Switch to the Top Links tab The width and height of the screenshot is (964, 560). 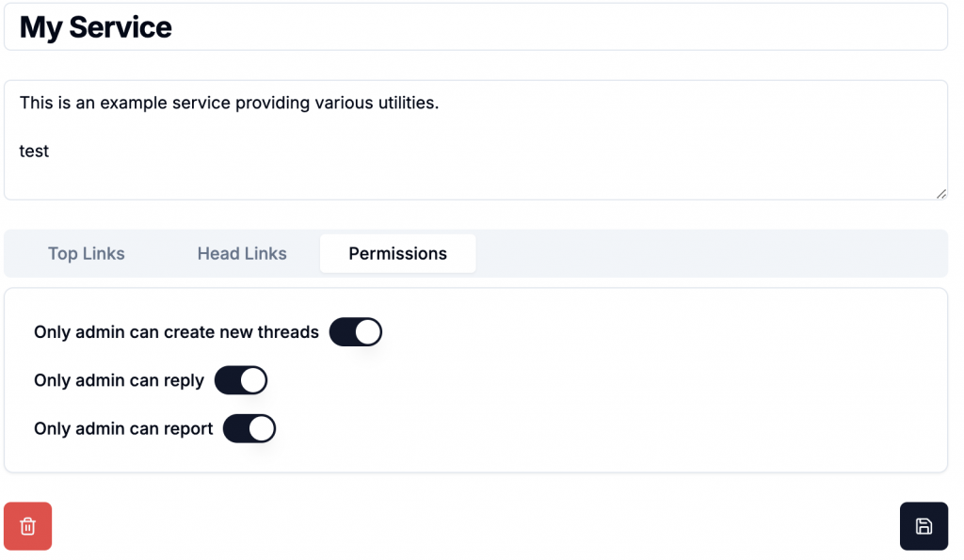coord(87,253)
